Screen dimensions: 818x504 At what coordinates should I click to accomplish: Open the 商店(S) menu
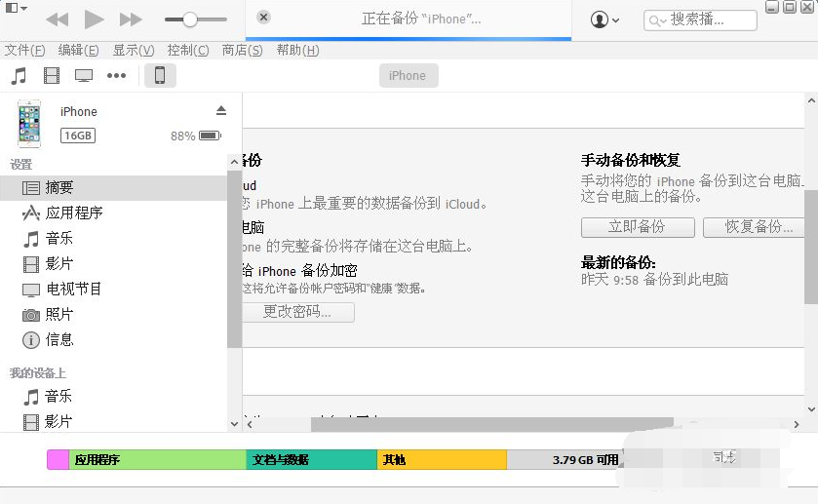[242, 50]
